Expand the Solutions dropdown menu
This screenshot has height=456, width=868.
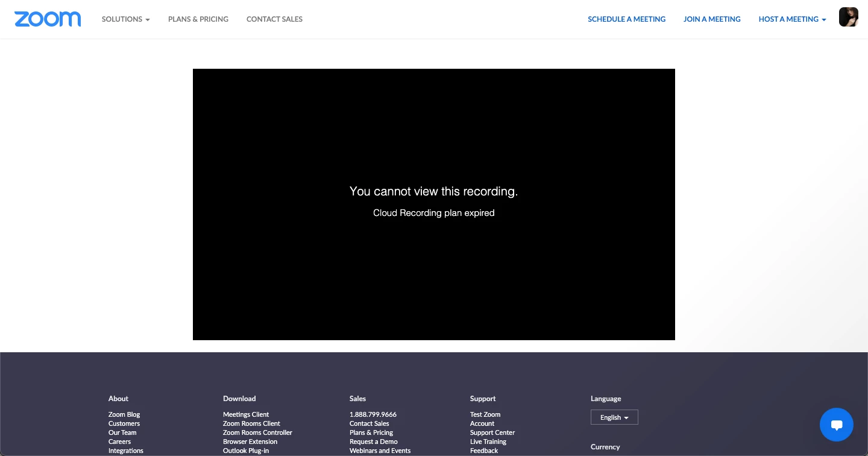[126, 19]
